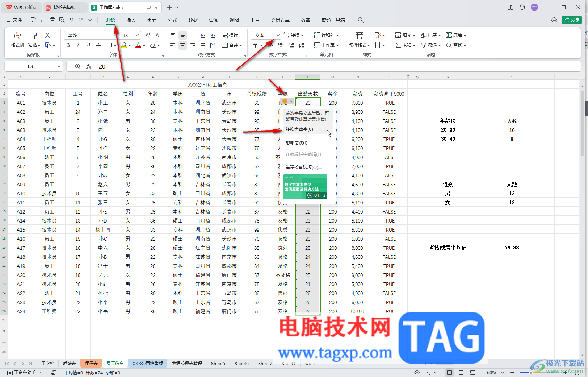Click the 查找 find button
This screenshot has height=377, width=588.
pos(456,45)
